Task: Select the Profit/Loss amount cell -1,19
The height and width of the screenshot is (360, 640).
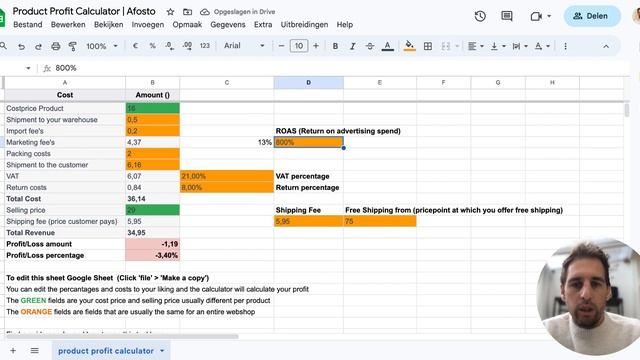Action: coord(153,244)
